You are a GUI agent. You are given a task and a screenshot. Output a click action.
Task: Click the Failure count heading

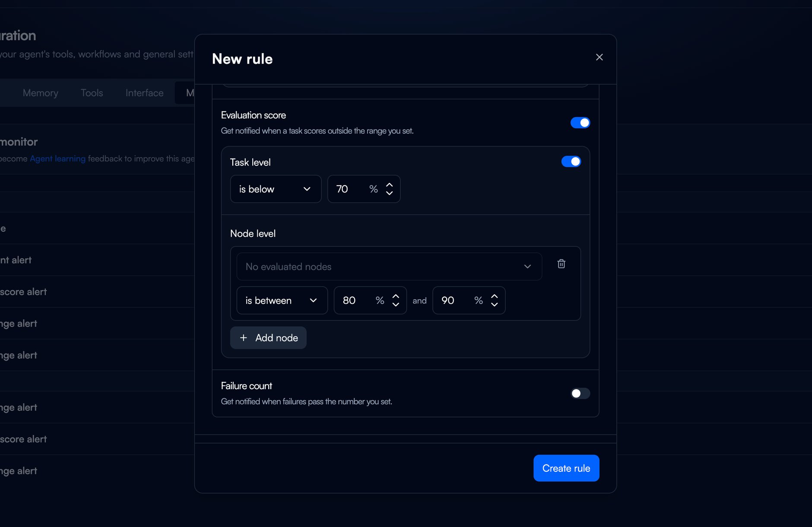(x=246, y=386)
